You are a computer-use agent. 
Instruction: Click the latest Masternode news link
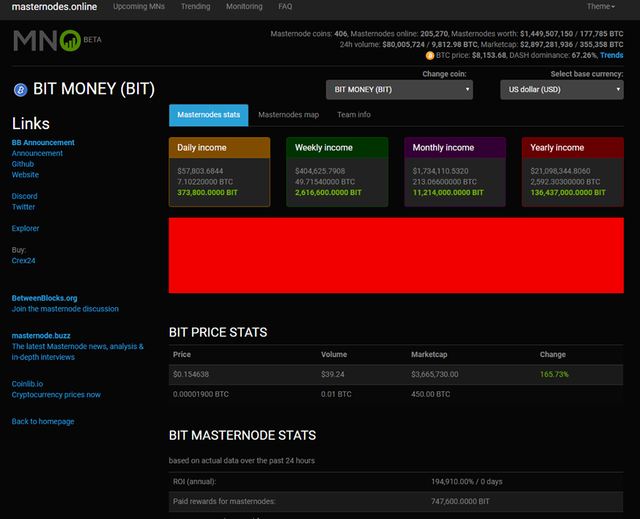[78, 352]
